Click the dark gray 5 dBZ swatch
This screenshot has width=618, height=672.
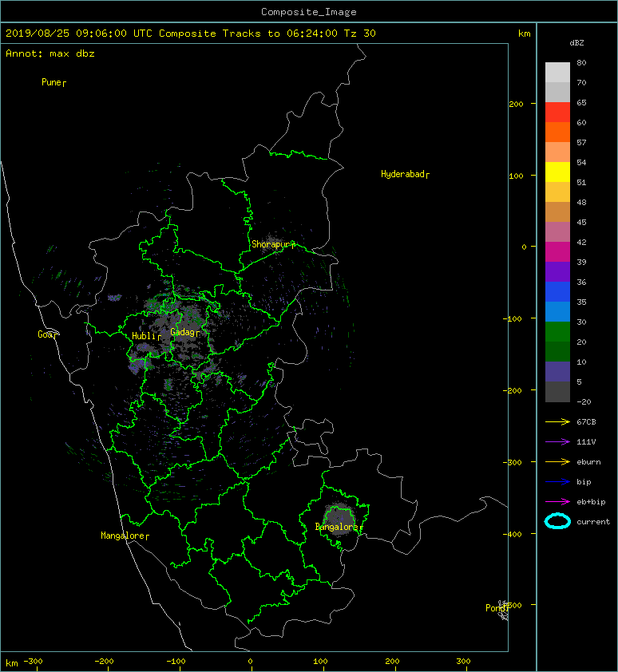(x=557, y=391)
